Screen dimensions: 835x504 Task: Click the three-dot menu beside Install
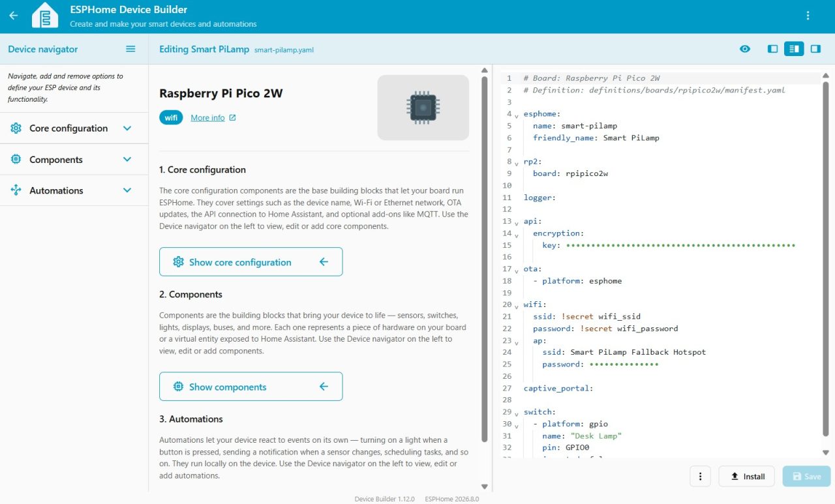(700, 477)
